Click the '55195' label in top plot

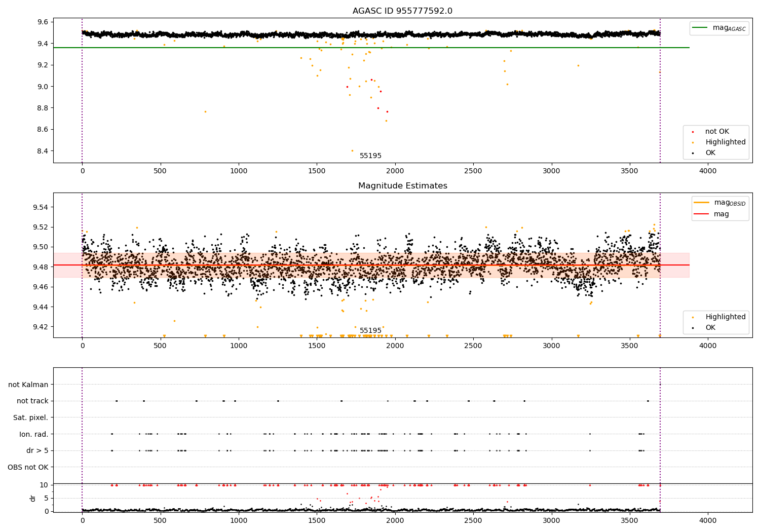point(370,156)
